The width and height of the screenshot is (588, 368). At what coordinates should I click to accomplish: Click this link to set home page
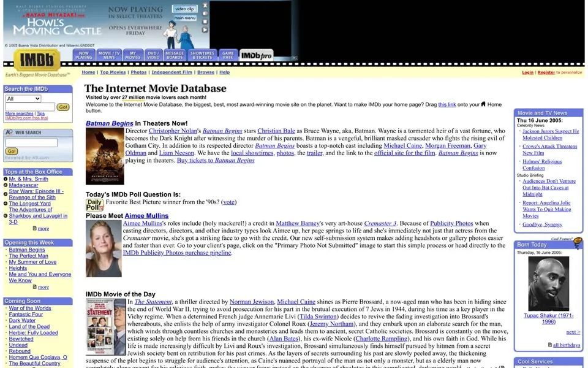447,105
